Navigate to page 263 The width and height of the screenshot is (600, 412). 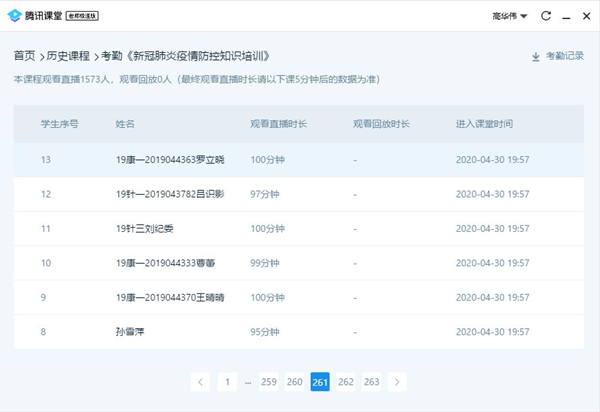(371, 381)
